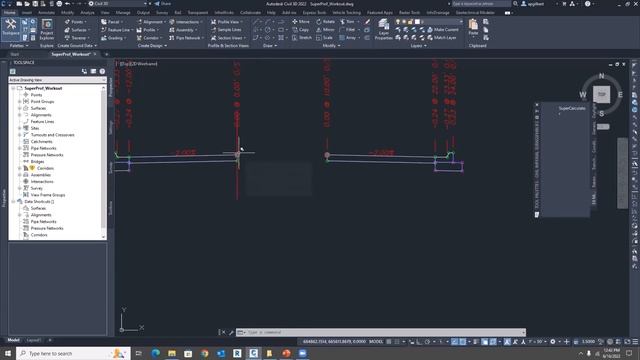Select the Stretch tool
The image size is (640, 360).
coord(302,38)
